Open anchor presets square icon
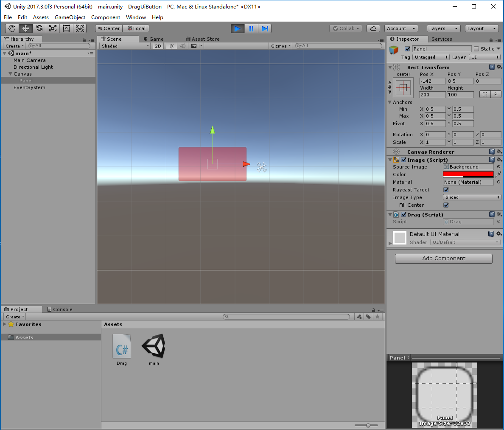Viewport: 504px width, 430px height. tap(403, 87)
